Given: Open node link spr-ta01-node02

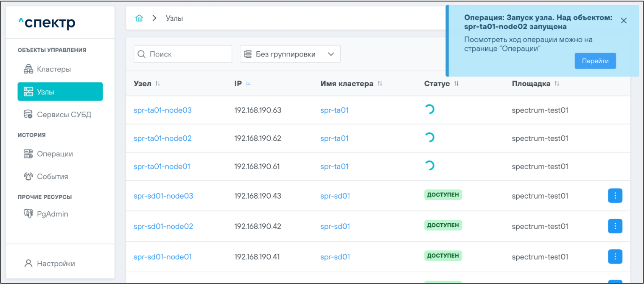Looking at the screenshot, I should tap(162, 138).
